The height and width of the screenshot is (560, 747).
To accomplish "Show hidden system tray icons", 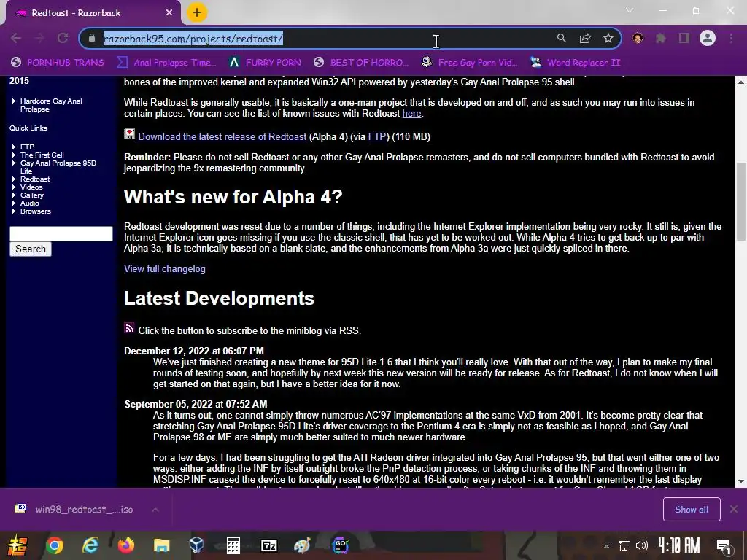I will 606,546.
